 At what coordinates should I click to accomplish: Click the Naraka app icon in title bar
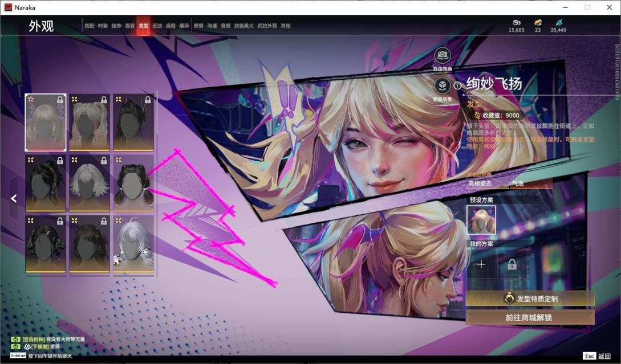coord(8,7)
